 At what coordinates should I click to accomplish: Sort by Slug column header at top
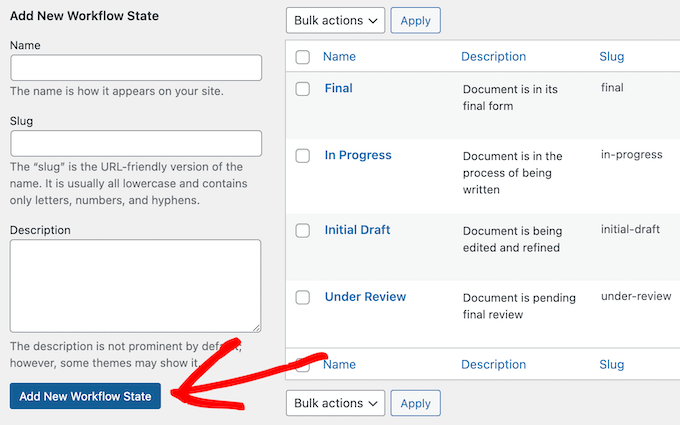[611, 57]
